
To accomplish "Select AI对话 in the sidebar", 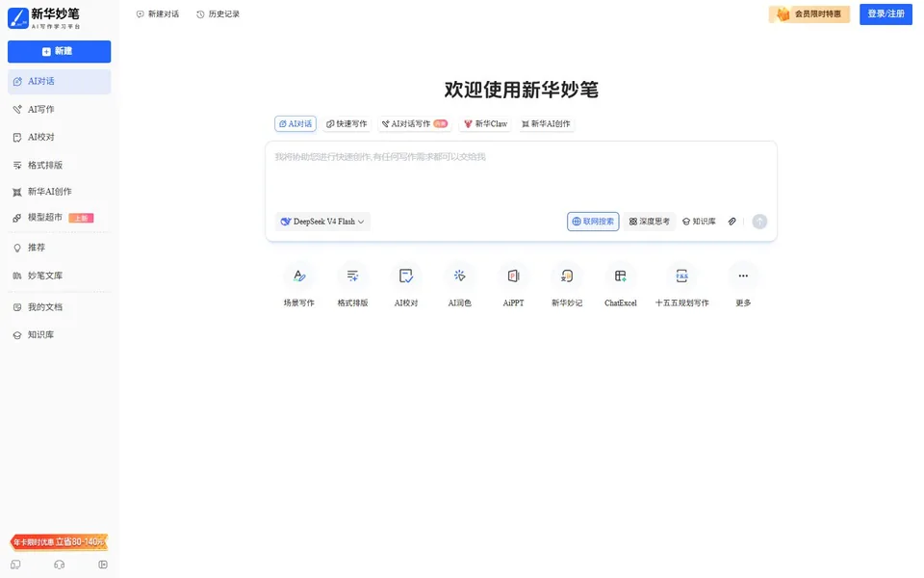I will pos(59,81).
